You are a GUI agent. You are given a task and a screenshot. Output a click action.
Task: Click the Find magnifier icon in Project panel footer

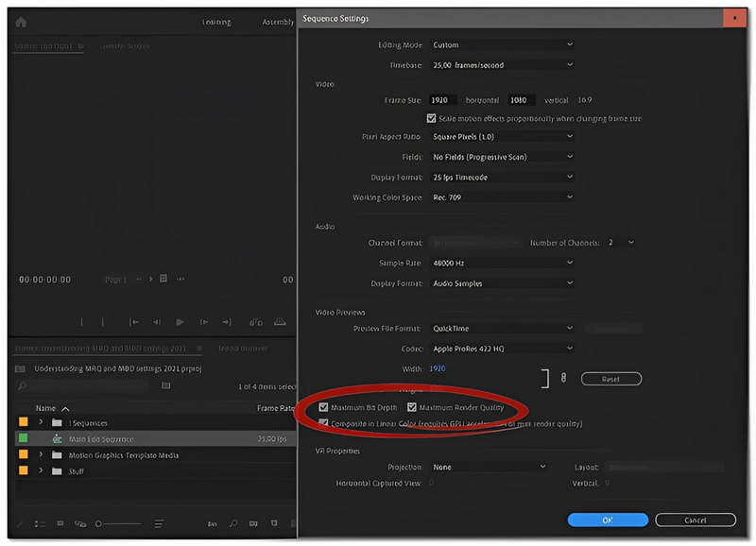(233, 523)
